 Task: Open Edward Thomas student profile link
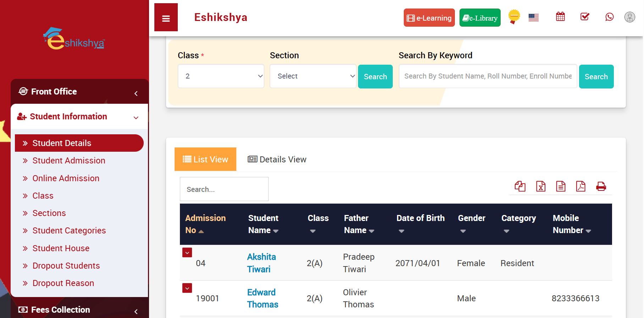pos(263,298)
